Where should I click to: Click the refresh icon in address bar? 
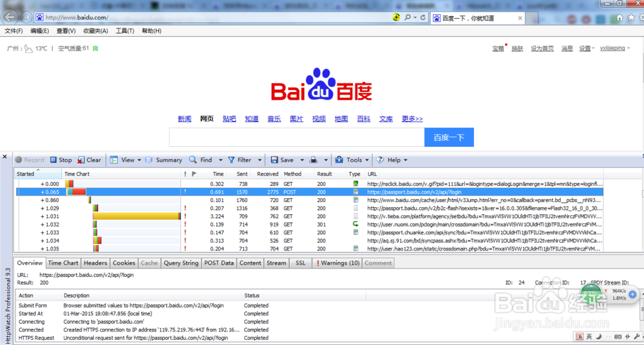(424, 17)
